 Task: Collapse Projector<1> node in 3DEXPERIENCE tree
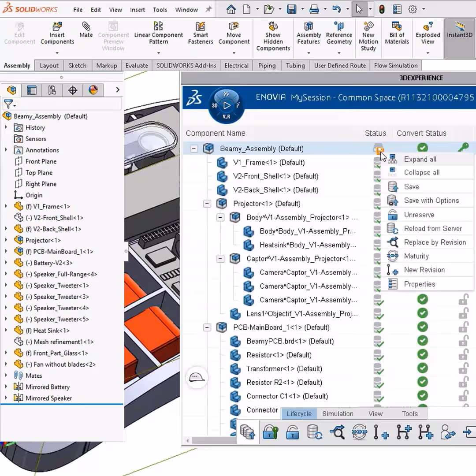click(207, 203)
